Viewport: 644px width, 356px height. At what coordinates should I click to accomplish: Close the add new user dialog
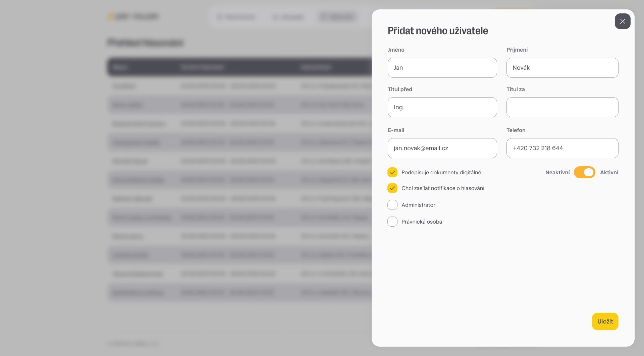(623, 21)
